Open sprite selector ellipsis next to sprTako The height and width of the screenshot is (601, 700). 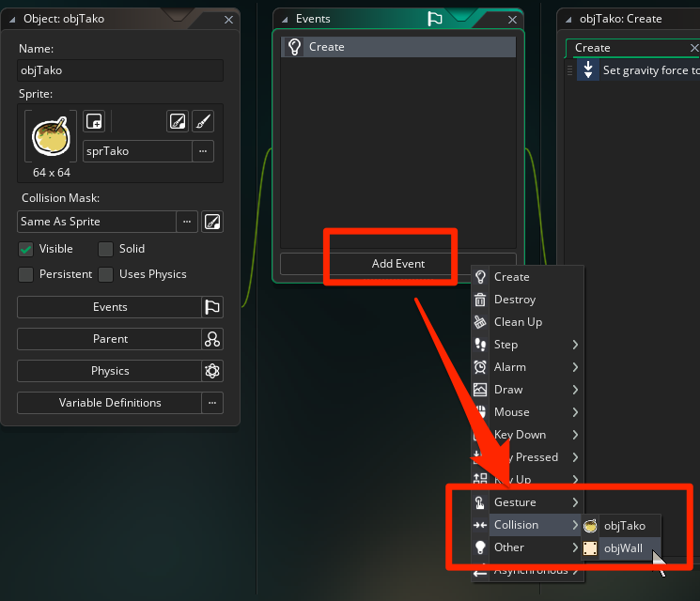203,151
